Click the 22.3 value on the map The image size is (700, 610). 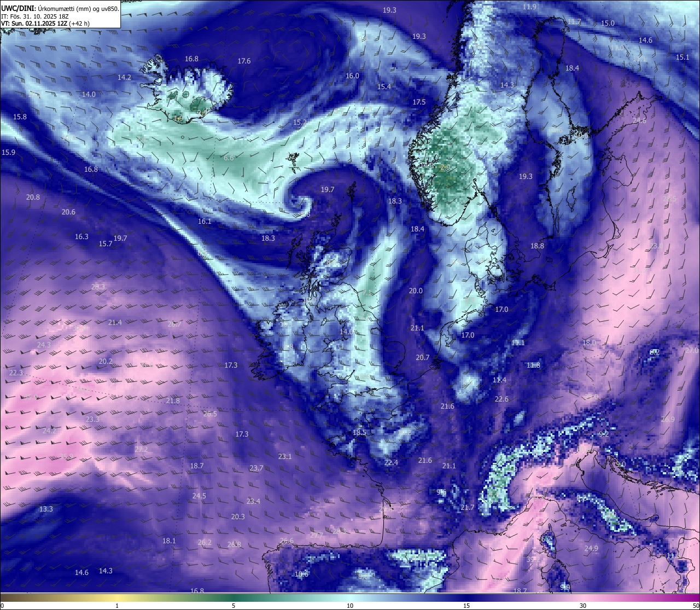[16, 373]
